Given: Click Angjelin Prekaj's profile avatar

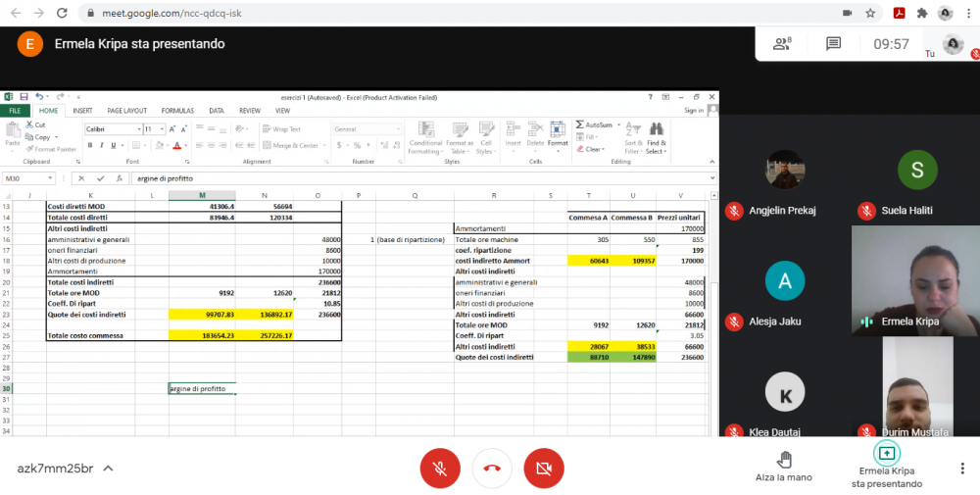Looking at the screenshot, I should (784, 170).
